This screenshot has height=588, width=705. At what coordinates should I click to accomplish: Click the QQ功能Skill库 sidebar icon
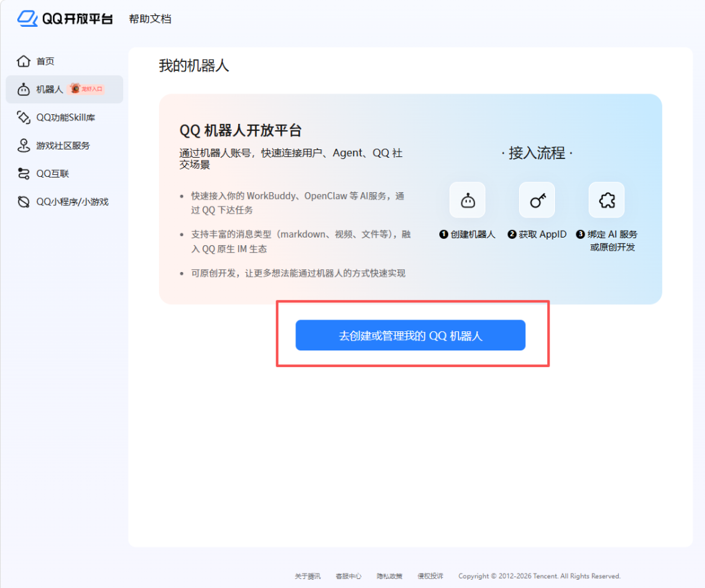coord(23,117)
